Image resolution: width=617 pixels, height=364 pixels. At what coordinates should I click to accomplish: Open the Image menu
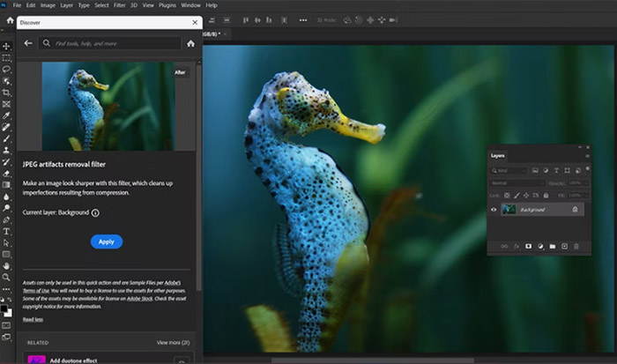(x=48, y=5)
